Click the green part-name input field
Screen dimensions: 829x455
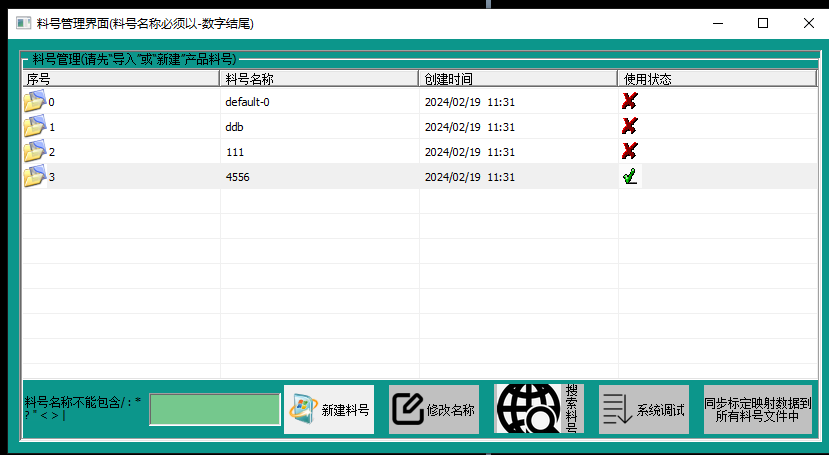(215, 409)
